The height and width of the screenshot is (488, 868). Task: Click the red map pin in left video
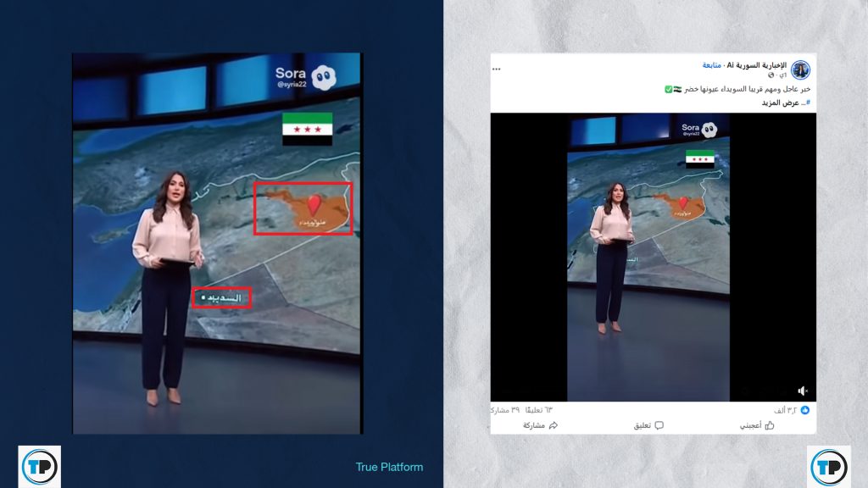pos(314,204)
